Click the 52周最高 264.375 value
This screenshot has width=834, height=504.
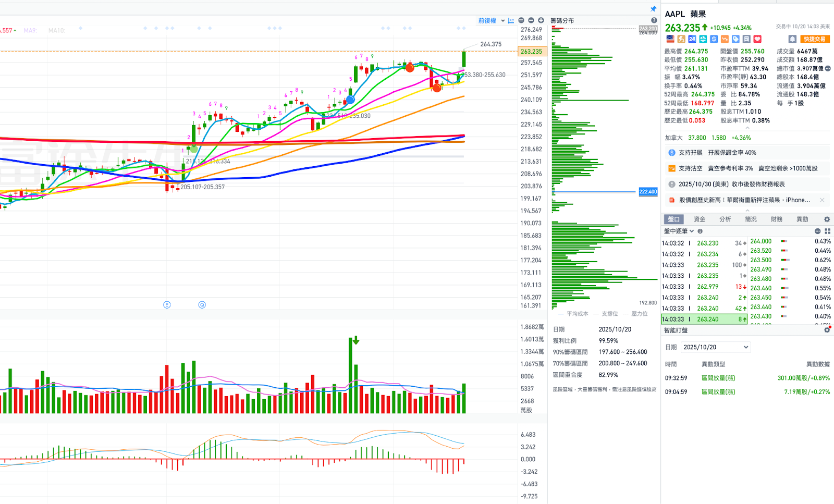(703, 94)
